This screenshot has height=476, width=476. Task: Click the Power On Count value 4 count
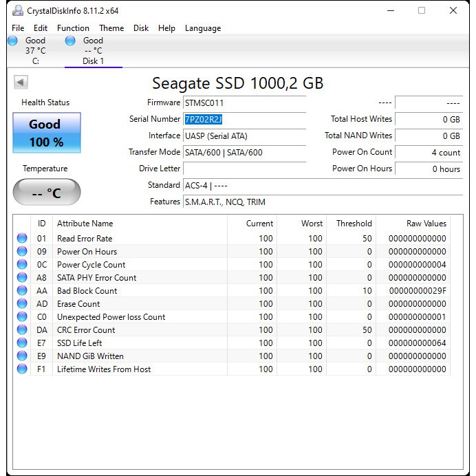(429, 153)
